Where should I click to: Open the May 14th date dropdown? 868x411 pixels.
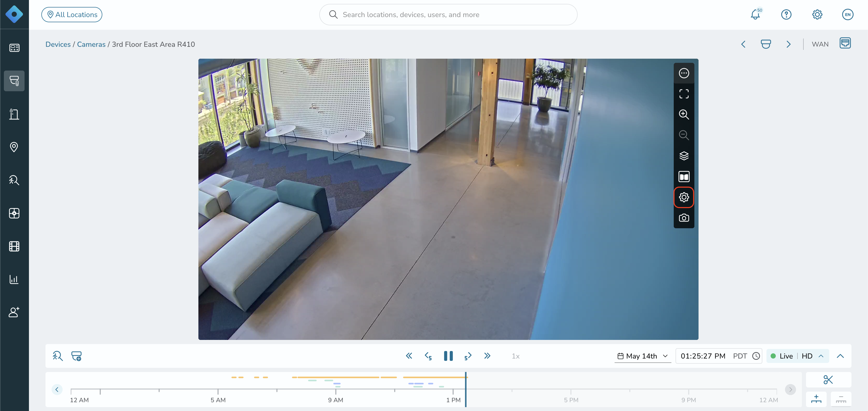click(642, 356)
